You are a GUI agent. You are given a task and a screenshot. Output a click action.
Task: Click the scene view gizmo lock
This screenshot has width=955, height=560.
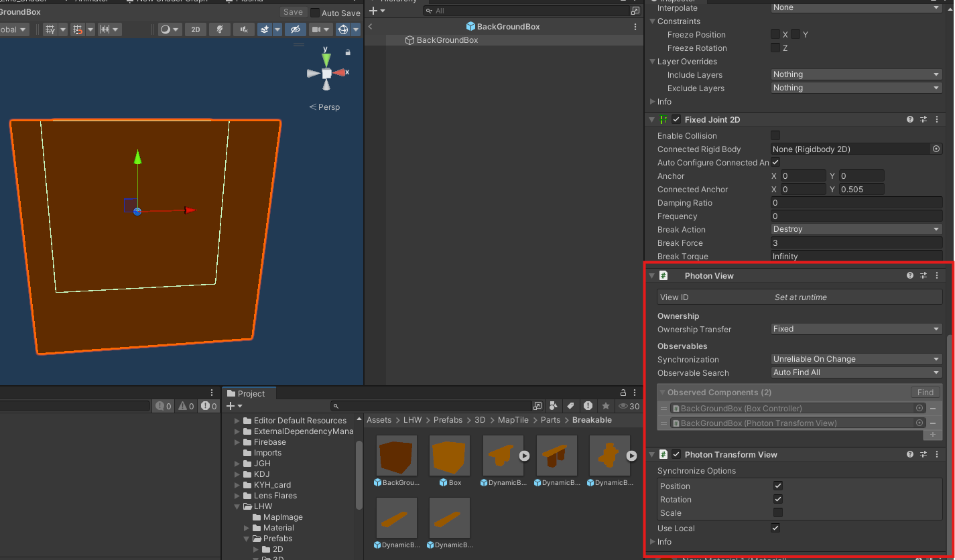(x=348, y=52)
